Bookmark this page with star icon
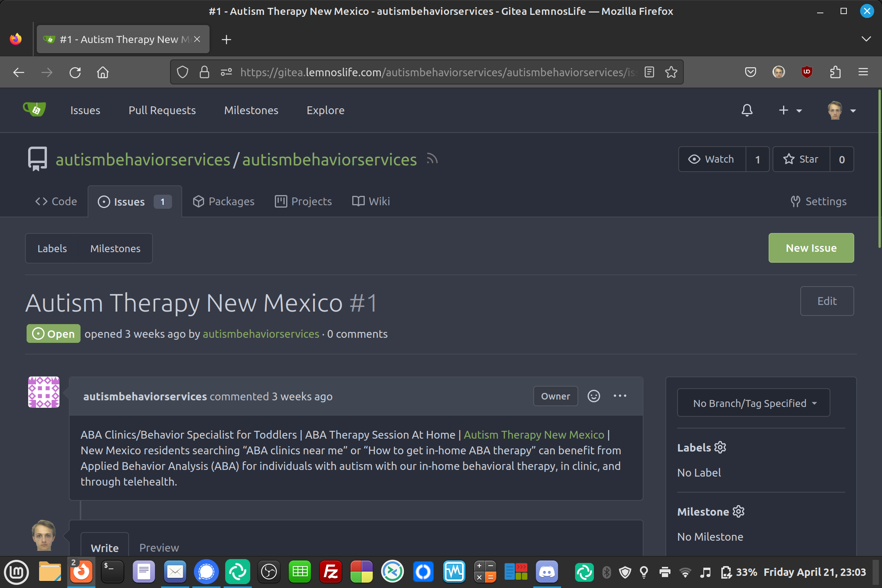The height and width of the screenshot is (588, 882). tap(671, 72)
